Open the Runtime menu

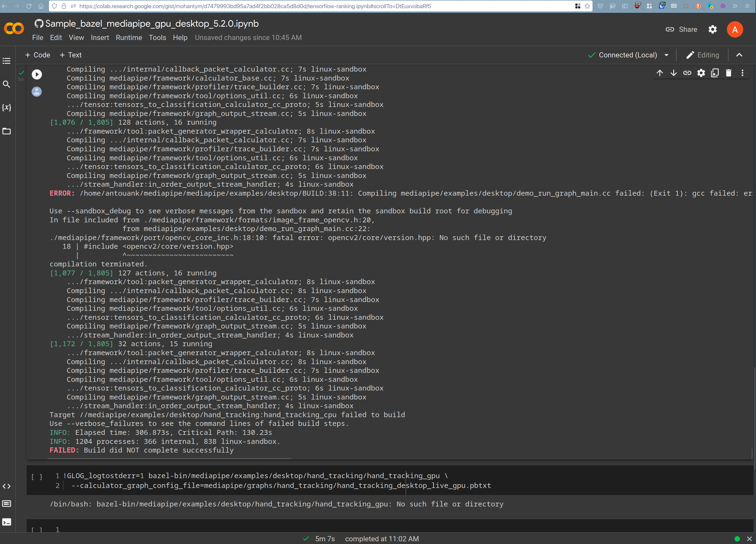(x=129, y=38)
